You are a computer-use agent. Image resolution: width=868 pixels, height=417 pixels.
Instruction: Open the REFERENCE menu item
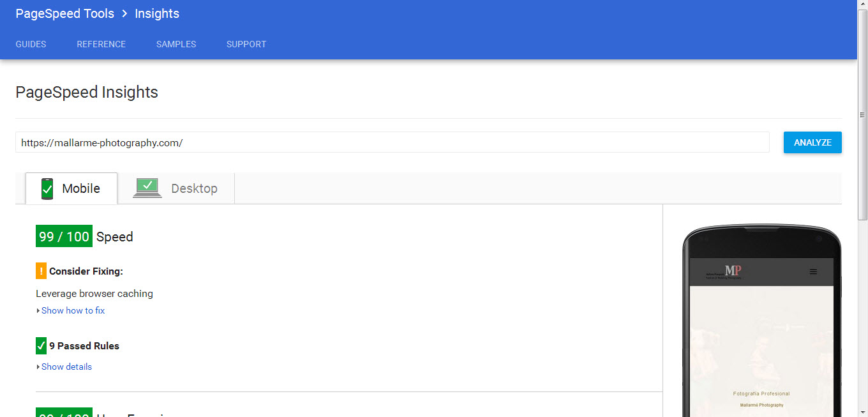[101, 44]
